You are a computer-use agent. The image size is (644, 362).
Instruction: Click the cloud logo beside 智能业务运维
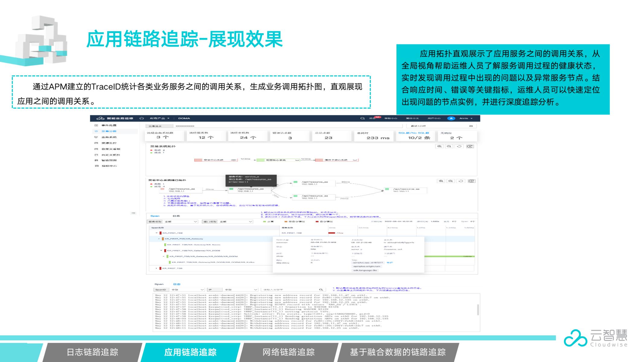click(x=101, y=118)
